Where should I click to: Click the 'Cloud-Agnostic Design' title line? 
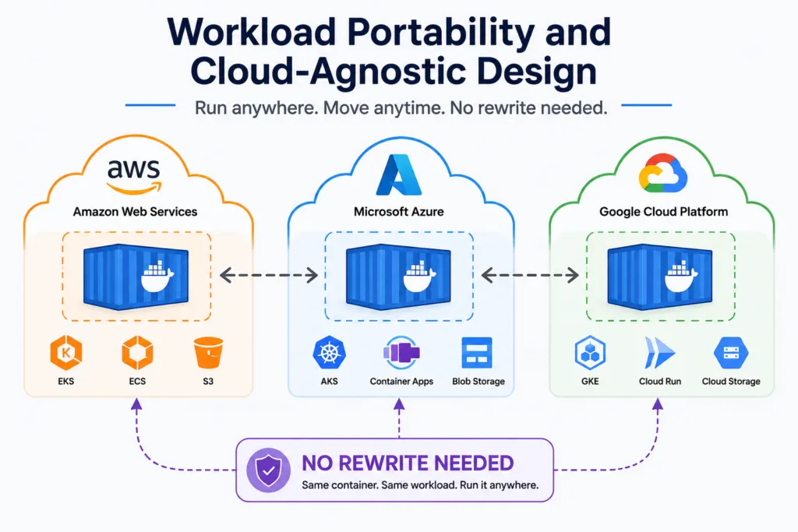[x=394, y=71]
